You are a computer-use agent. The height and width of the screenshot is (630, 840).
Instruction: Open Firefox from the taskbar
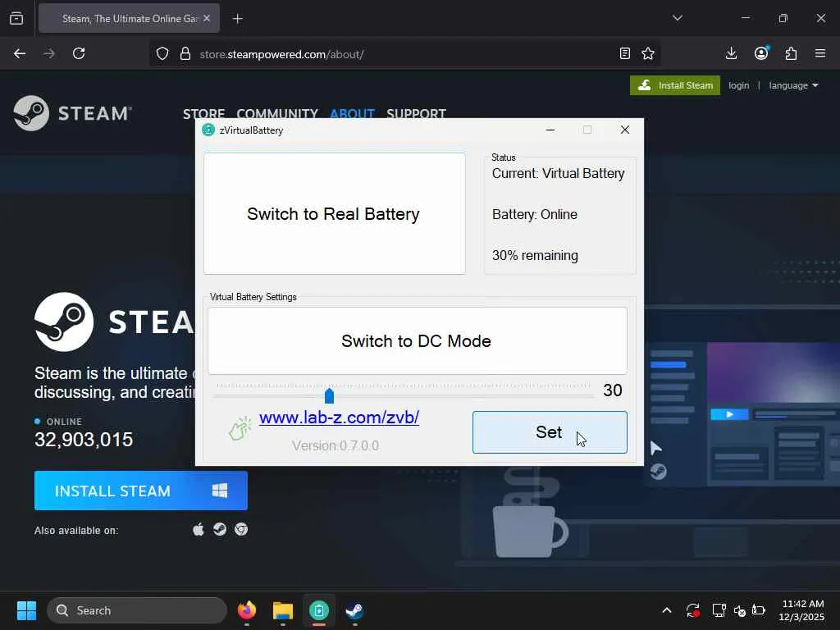click(x=247, y=610)
